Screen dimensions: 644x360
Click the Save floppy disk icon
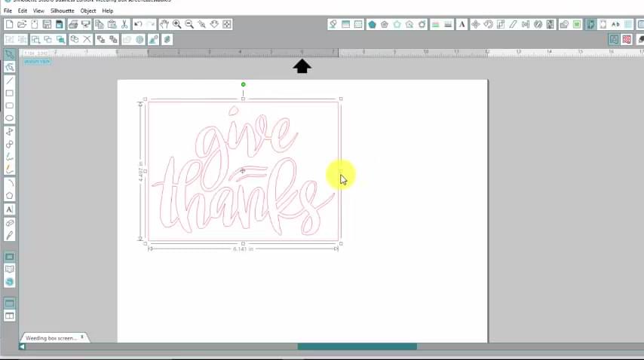47,24
